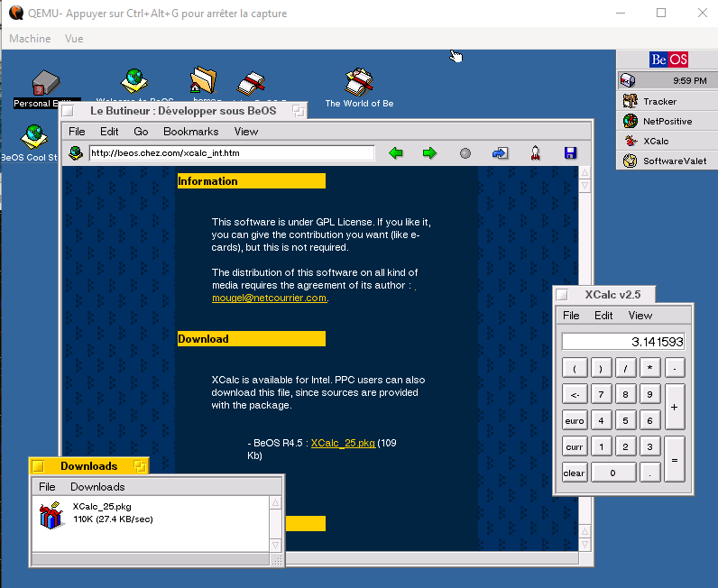Open the QEMU Vue menu
Viewport: 718px width, 588px height.
(74, 39)
